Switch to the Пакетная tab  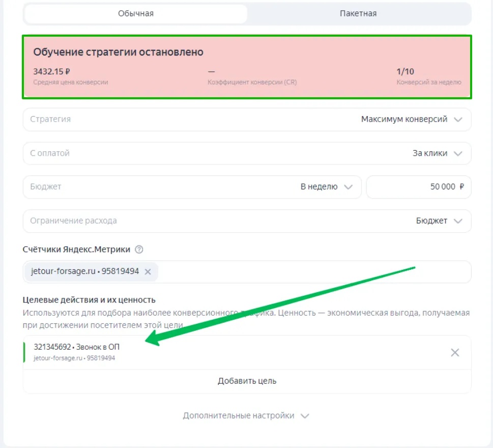pyautogui.click(x=358, y=14)
